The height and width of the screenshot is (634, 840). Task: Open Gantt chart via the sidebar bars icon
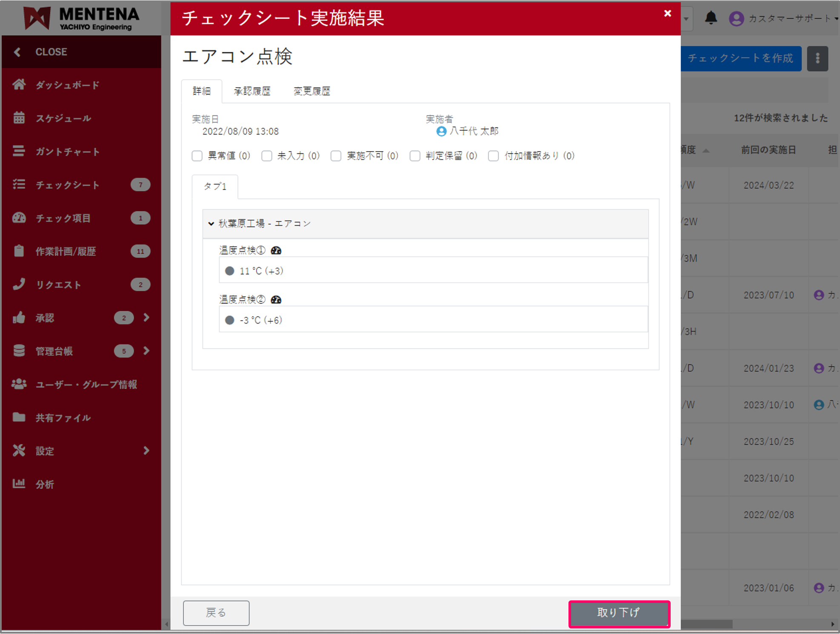tap(19, 151)
